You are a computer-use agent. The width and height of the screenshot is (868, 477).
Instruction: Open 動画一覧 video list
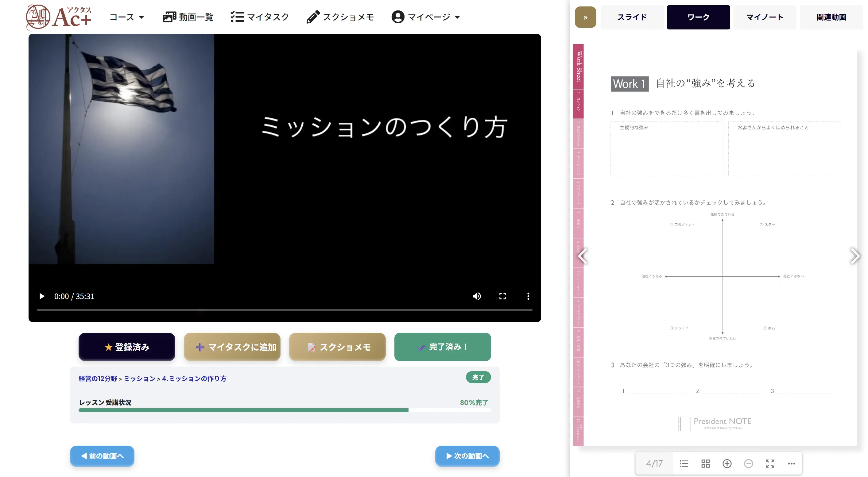point(188,17)
